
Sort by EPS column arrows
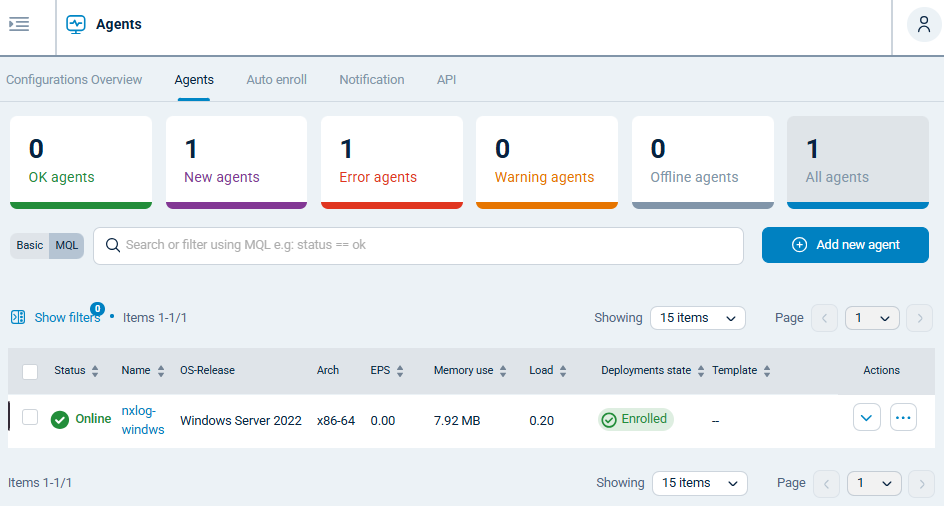click(400, 371)
